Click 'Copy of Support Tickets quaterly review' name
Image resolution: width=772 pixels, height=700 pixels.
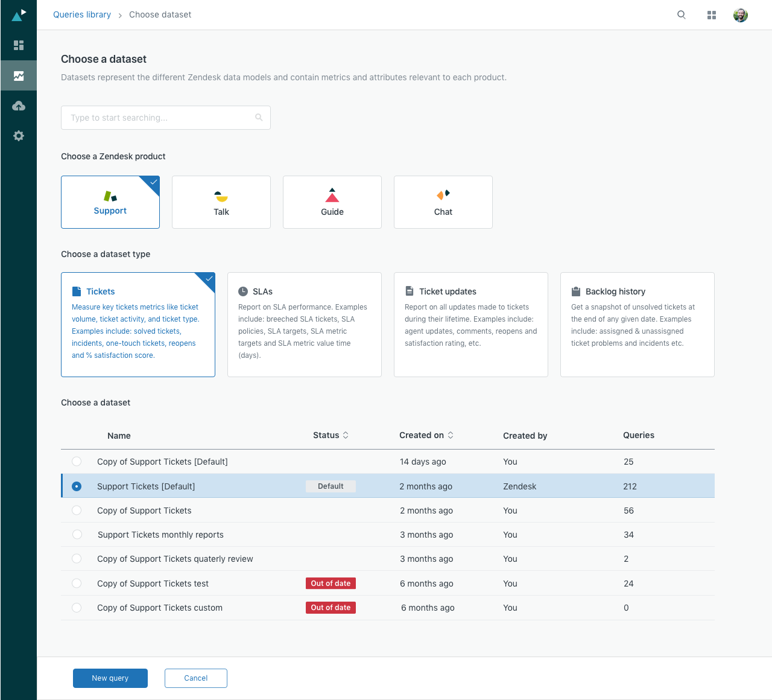[175, 559]
